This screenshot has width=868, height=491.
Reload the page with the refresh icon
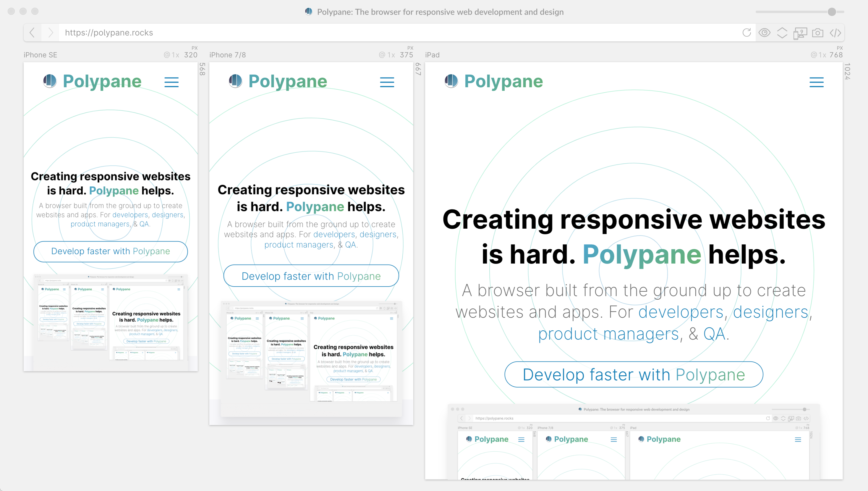[747, 33]
